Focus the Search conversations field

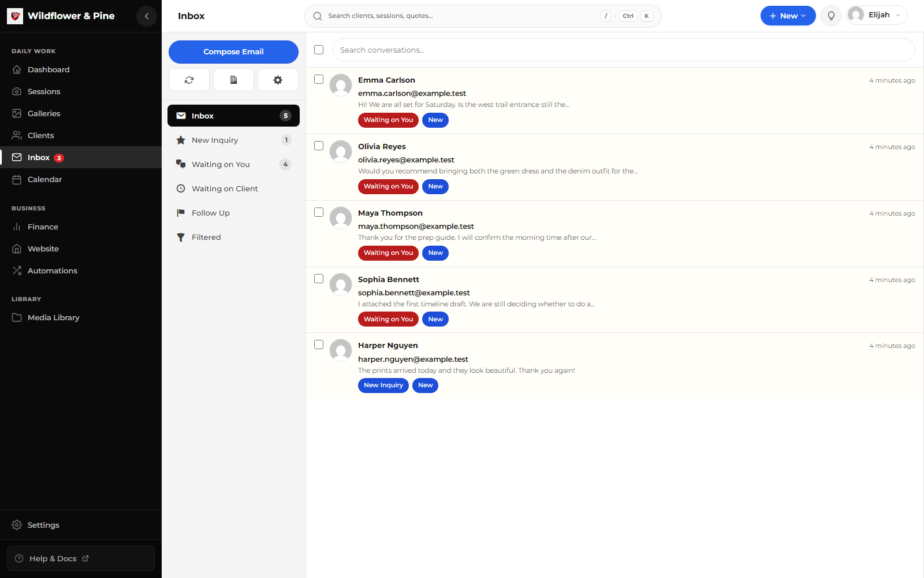(x=624, y=50)
